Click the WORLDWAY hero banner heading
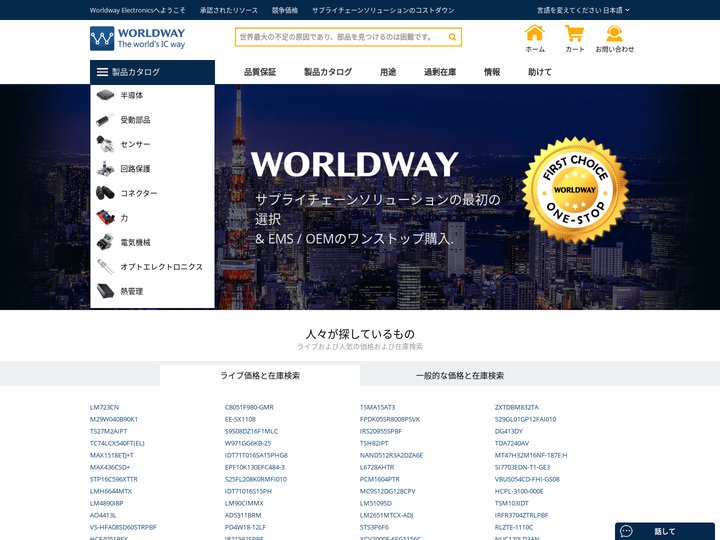The width and height of the screenshot is (720, 540). tap(354, 164)
